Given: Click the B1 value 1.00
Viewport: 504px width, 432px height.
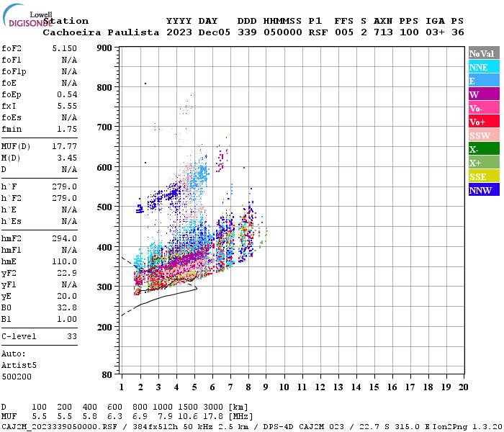Looking at the screenshot, I should [67, 319].
